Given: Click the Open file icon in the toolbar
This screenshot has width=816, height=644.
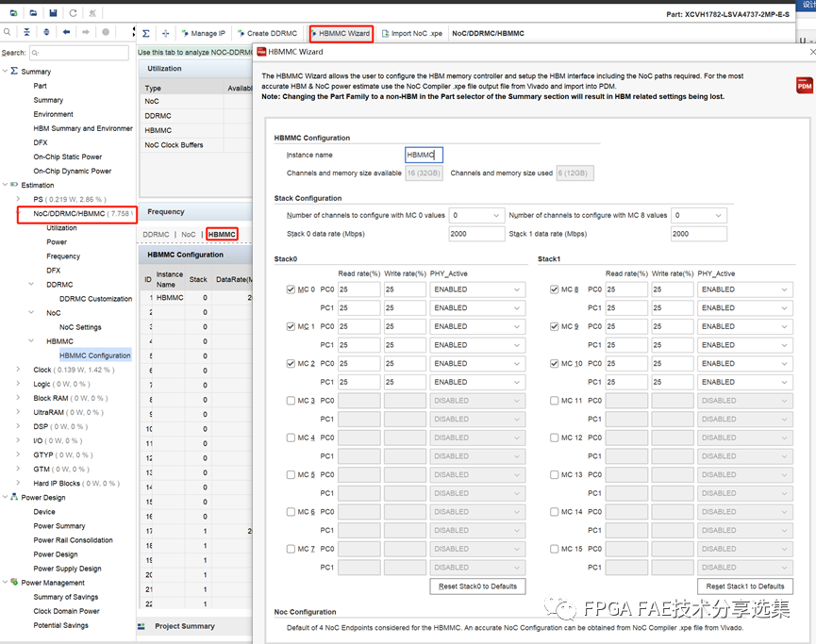Looking at the screenshot, I should coord(33,11).
